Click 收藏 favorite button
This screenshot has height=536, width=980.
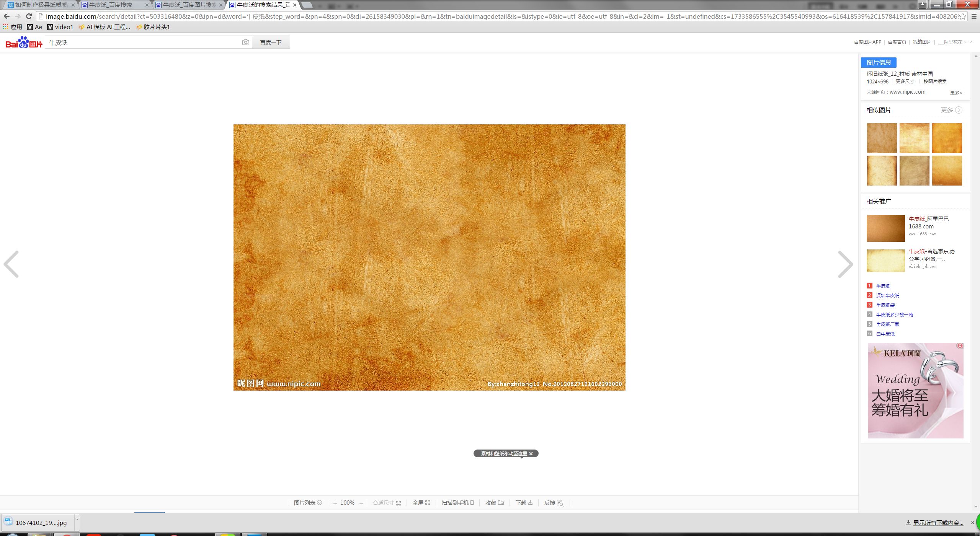click(x=495, y=503)
